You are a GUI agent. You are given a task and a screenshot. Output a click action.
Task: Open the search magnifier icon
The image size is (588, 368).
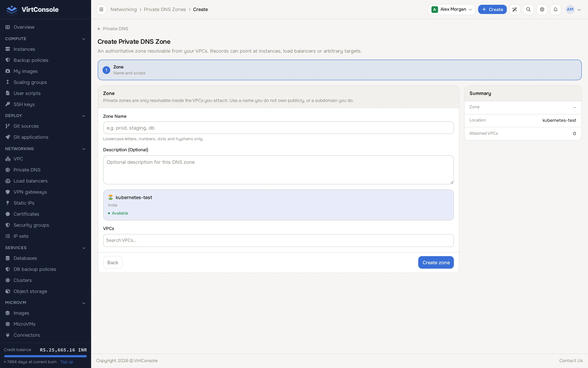click(528, 10)
